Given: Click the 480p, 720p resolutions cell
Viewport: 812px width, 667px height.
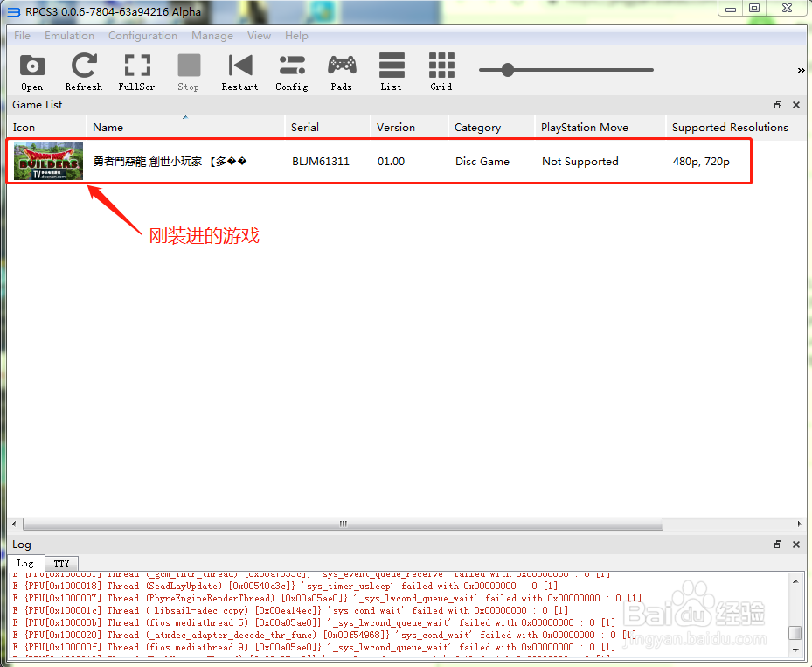Looking at the screenshot, I should [x=701, y=162].
